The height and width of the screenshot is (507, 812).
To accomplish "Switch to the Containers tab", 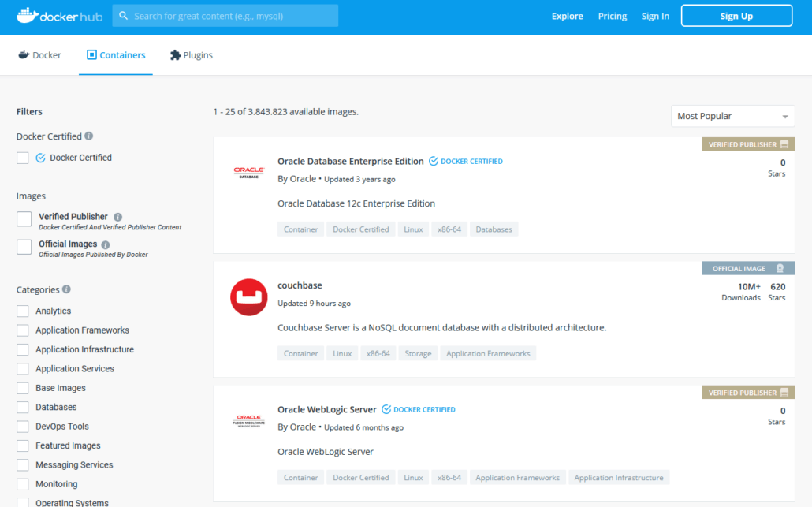I will 115,55.
